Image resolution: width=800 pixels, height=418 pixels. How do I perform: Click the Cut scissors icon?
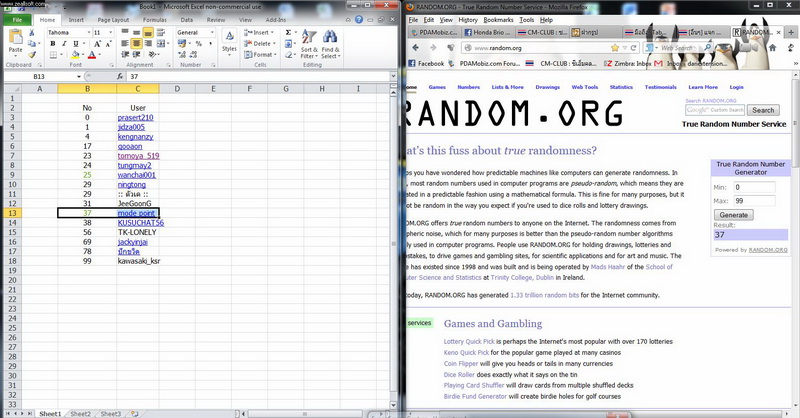[32, 32]
